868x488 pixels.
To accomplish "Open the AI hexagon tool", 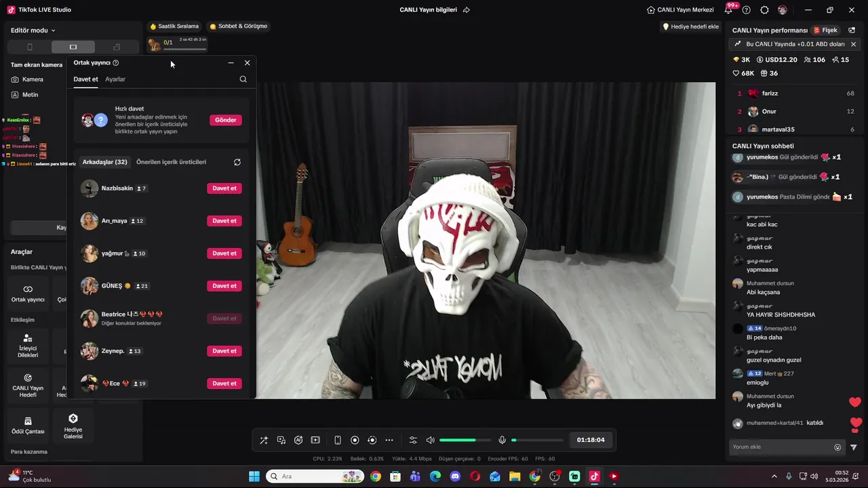I will coord(298,440).
